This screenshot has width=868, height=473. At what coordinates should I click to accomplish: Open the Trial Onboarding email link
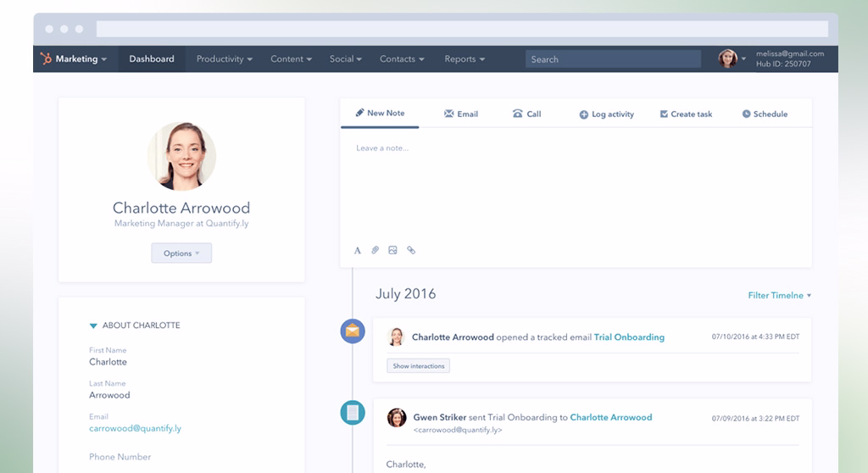[x=629, y=337]
